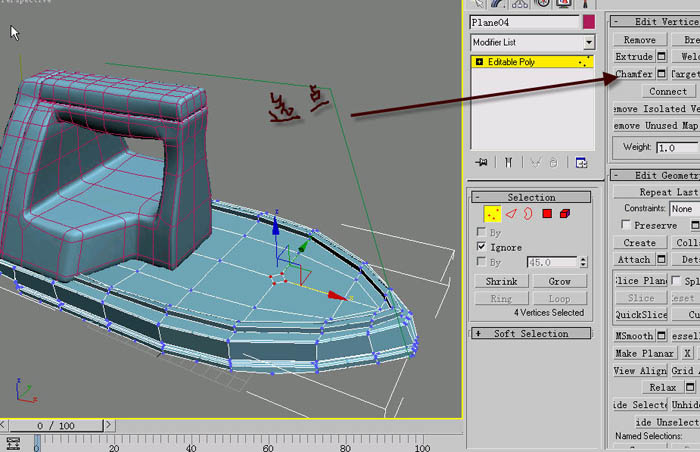Click the Remove button
Screen dimensions: 700x452
click(639, 40)
